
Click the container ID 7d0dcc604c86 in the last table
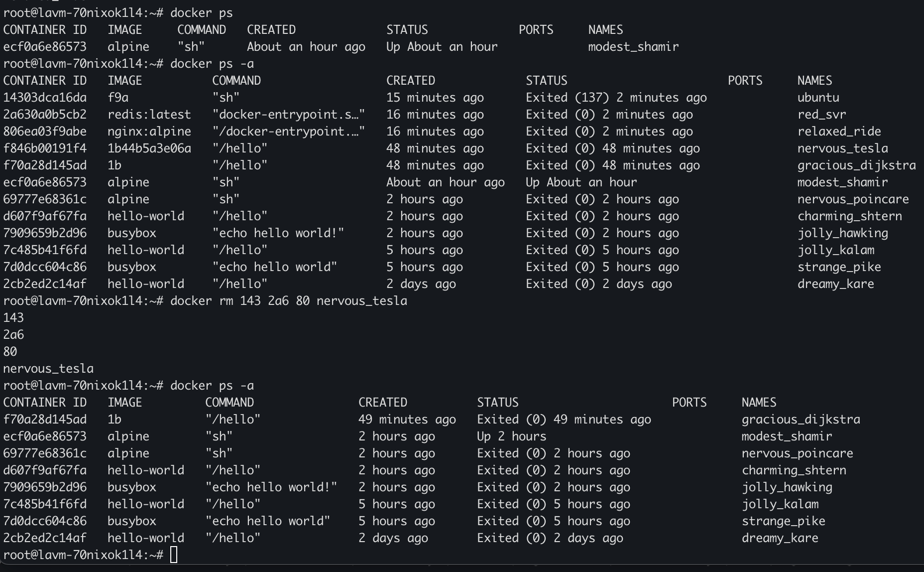45,521
